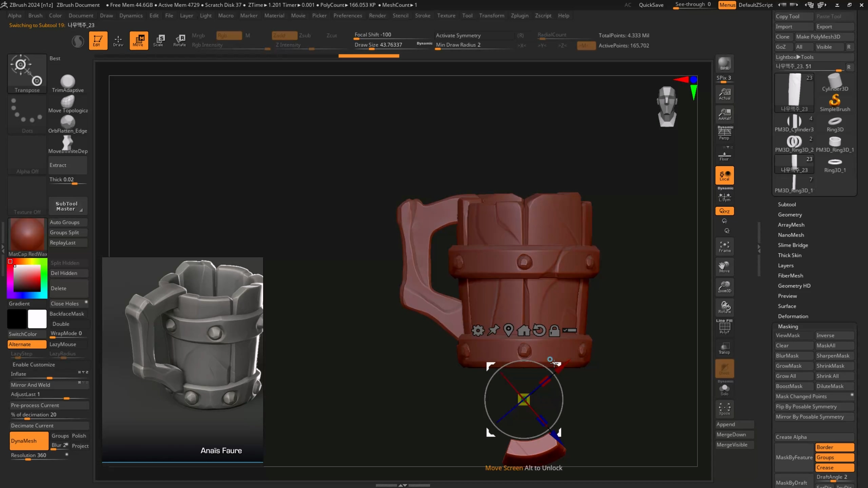
Task: Select the Rotate transform tool
Action: point(179,40)
